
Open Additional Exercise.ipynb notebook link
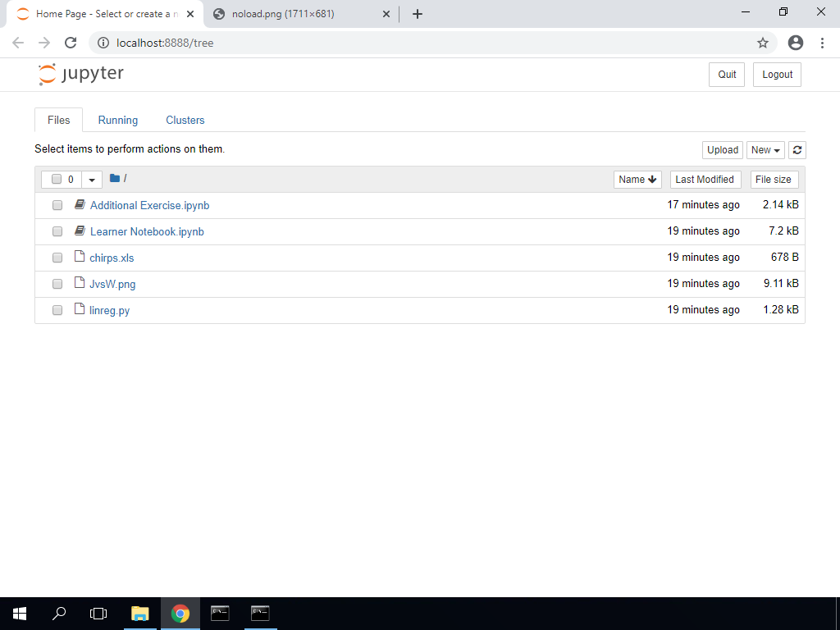pos(149,205)
